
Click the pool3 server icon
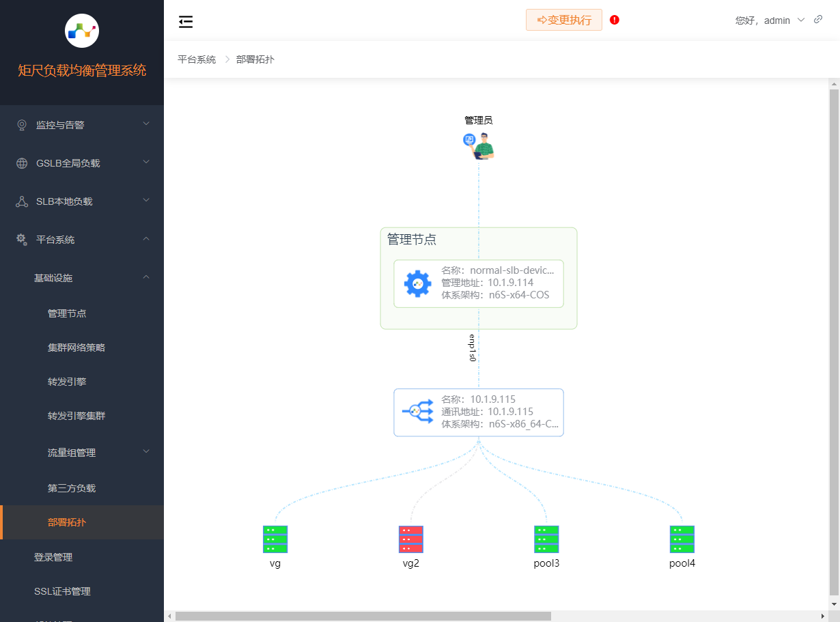pyautogui.click(x=546, y=539)
